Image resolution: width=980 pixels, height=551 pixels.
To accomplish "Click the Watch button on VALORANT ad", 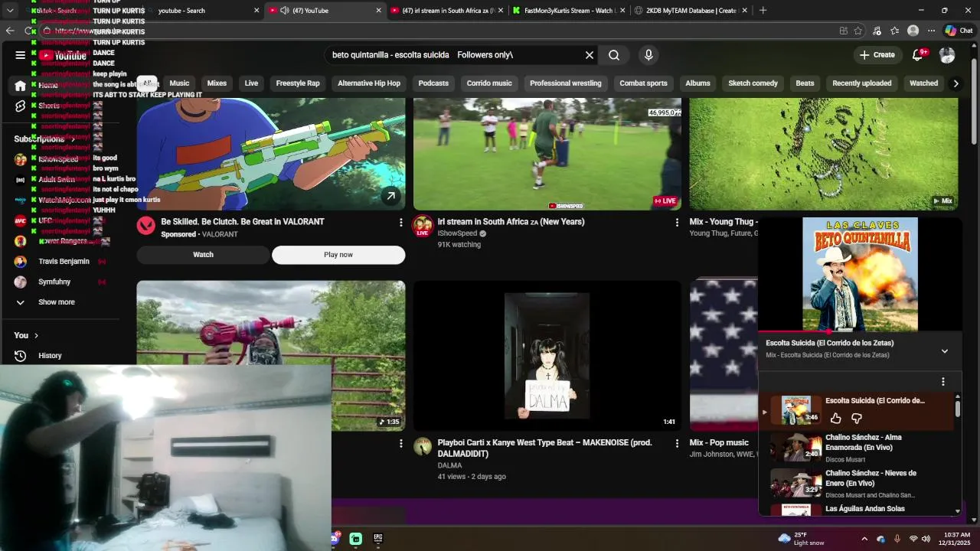I will [203, 255].
